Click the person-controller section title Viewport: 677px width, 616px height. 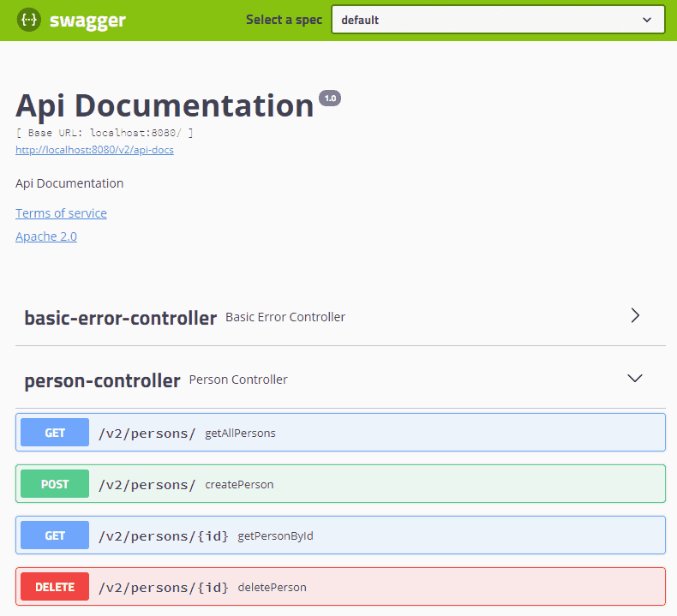click(x=102, y=380)
